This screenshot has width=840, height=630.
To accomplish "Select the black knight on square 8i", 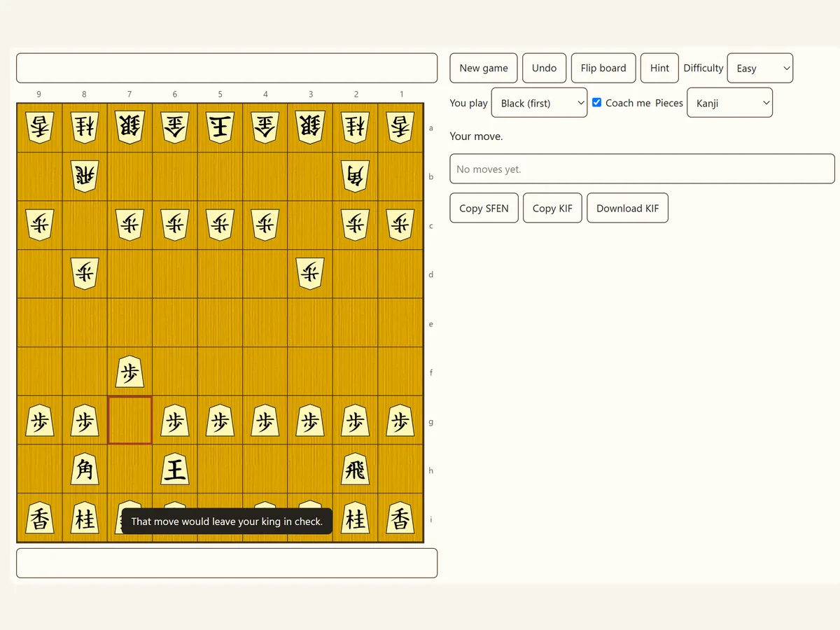I will tap(85, 519).
